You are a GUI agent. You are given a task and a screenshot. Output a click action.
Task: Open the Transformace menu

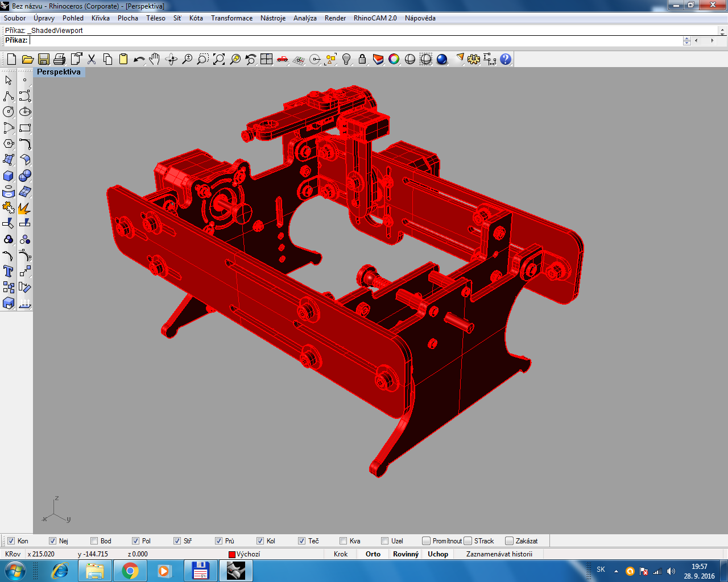pos(231,18)
